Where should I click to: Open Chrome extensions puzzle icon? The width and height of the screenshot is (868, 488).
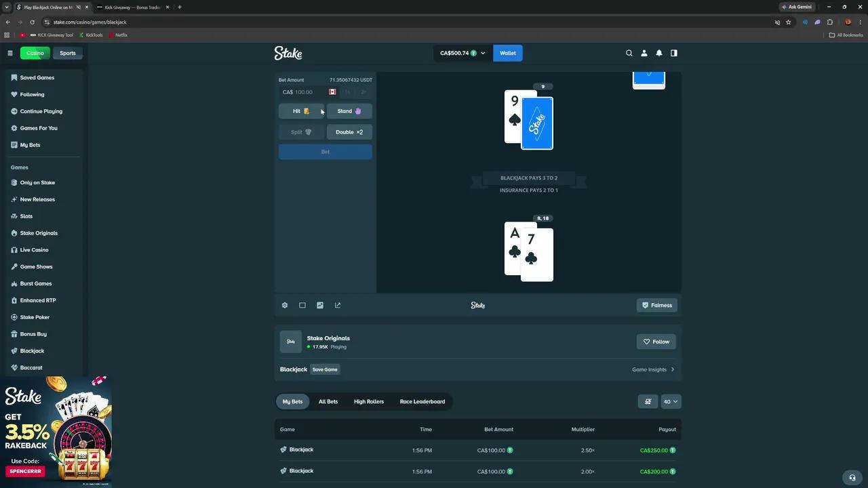pos(830,22)
